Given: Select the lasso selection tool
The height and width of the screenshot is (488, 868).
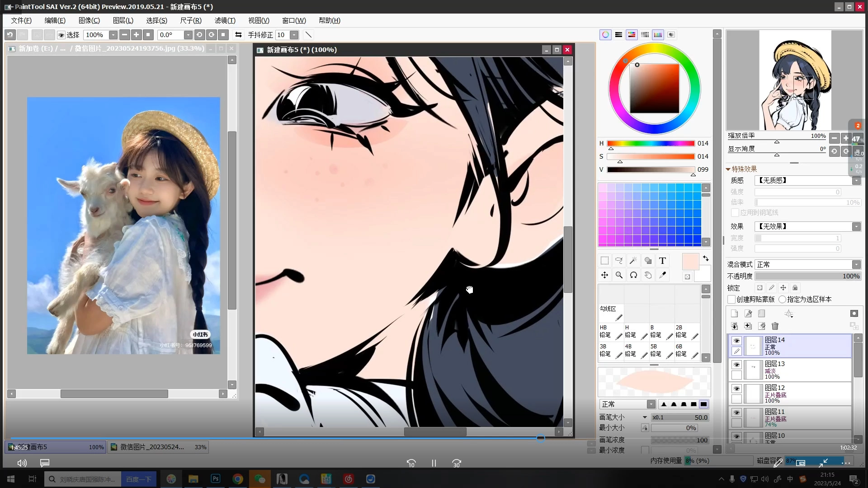Looking at the screenshot, I should click(619, 261).
